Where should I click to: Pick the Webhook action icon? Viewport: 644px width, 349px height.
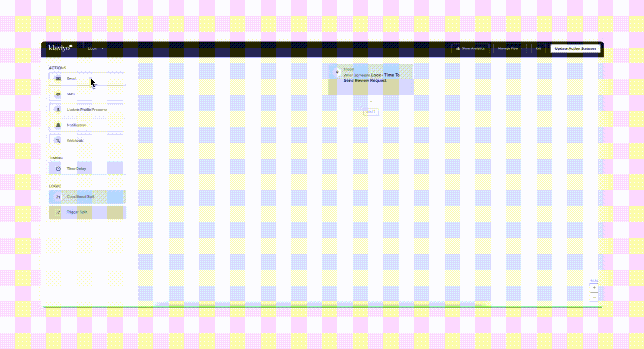(58, 141)
